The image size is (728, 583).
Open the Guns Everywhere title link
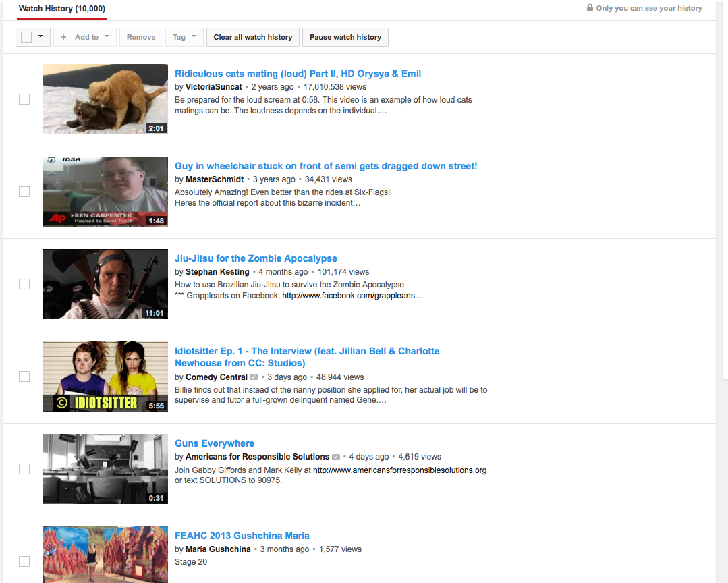[x=215, y=443]
